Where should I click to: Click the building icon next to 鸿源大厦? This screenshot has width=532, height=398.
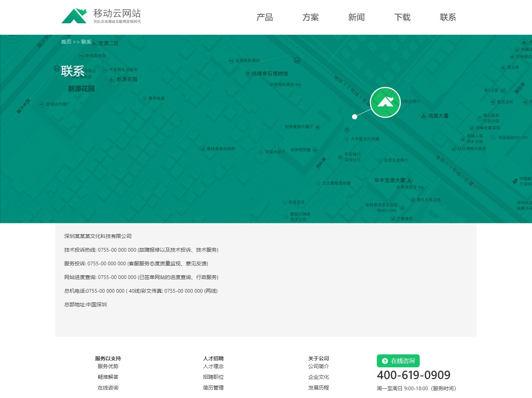424,116
